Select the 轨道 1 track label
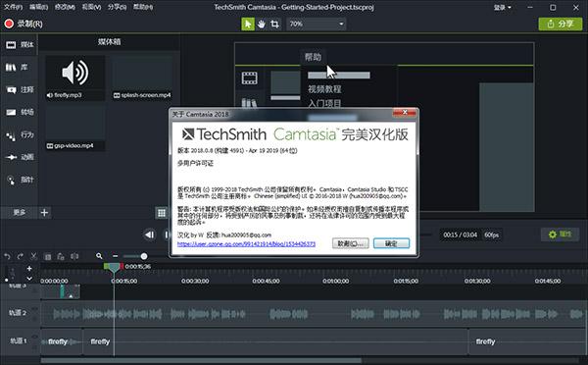The width and height of the screenshot is (588, 365). coord(18,341)
